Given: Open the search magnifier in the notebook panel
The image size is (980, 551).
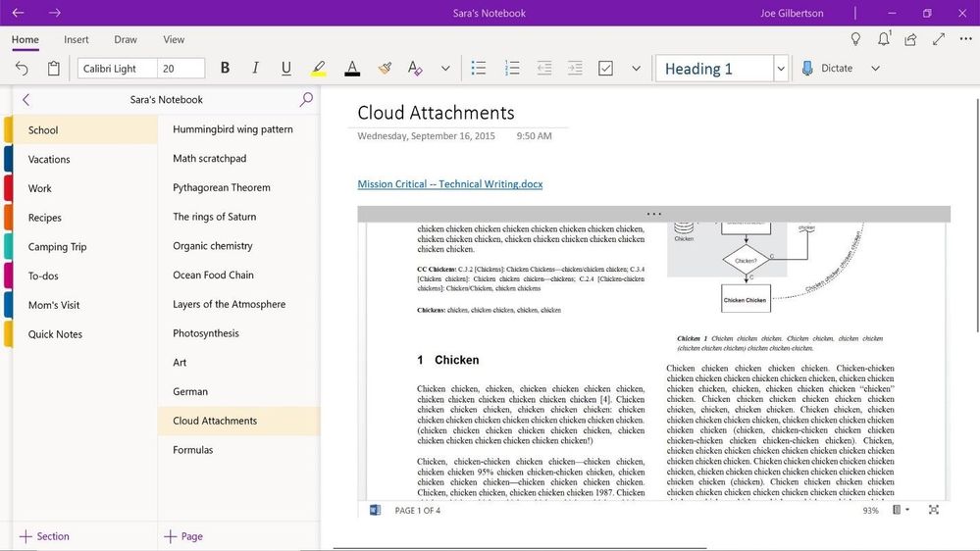Looking at the screenshot, I should pyautogui.click(x=306, y=99).
